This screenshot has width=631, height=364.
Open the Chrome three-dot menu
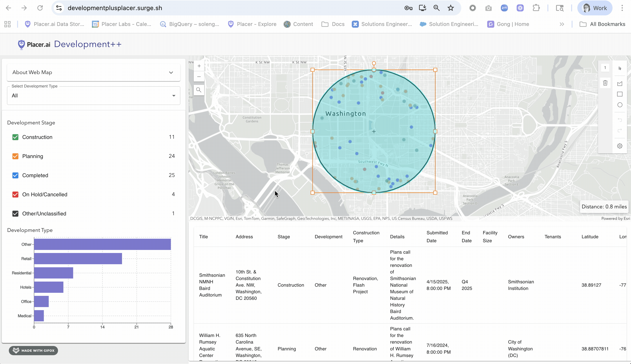click(x=622, y=8)
